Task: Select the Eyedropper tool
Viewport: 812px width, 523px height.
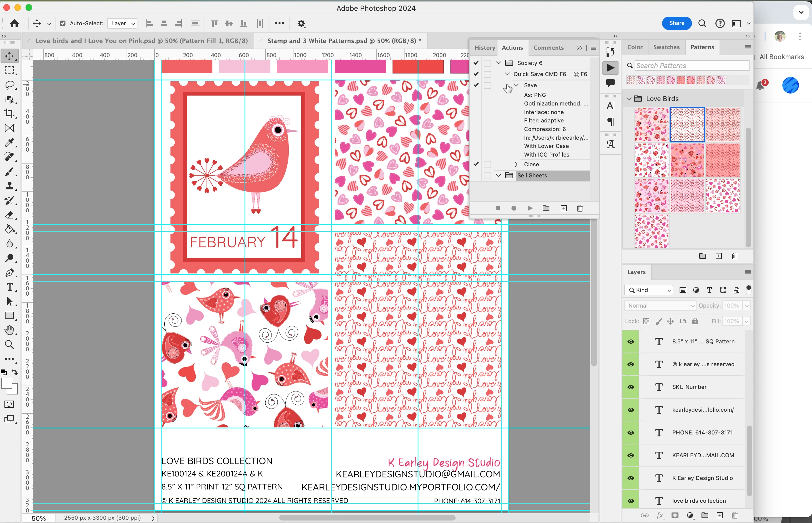Action: pyautogui.click(x=9, y=143)
